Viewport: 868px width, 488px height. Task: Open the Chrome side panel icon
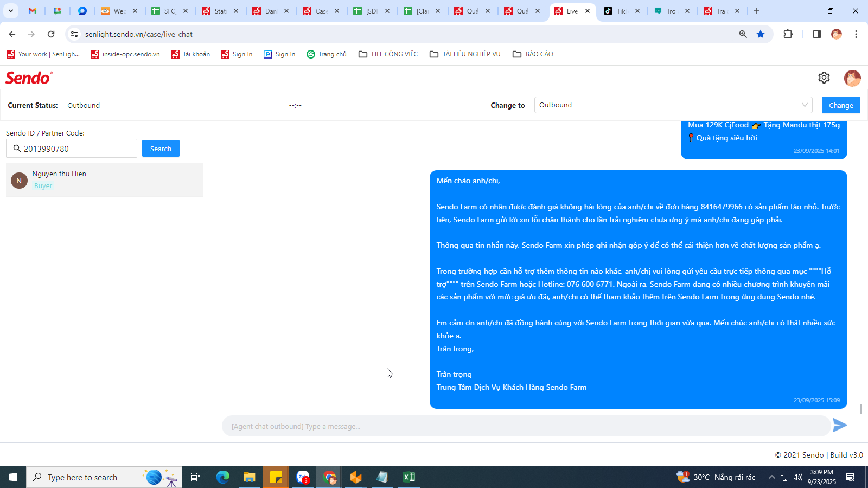(816, 34)
